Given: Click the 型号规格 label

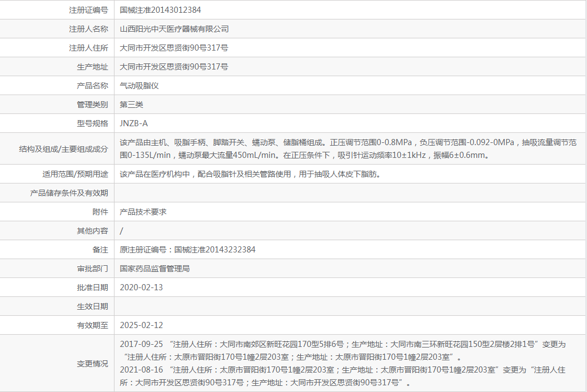Looking at the screenshot, I should [92, 123].
